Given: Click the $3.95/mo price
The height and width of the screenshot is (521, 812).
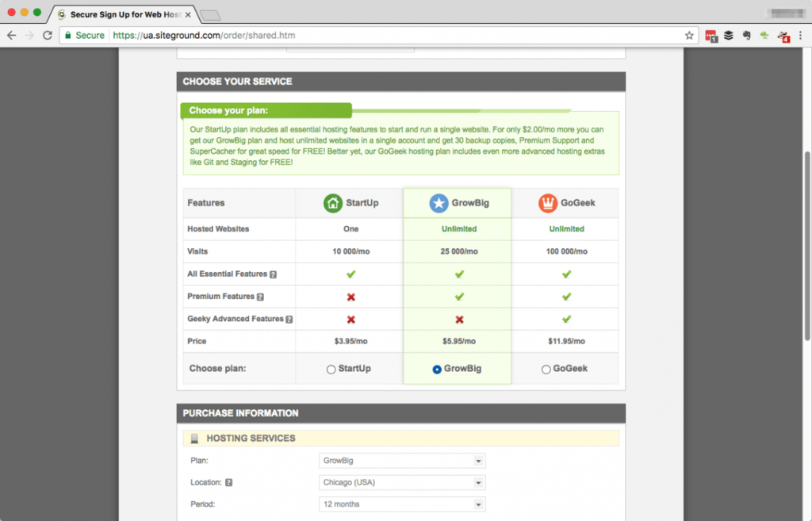Looking at the screenshot, I should (x=351, y=341).
